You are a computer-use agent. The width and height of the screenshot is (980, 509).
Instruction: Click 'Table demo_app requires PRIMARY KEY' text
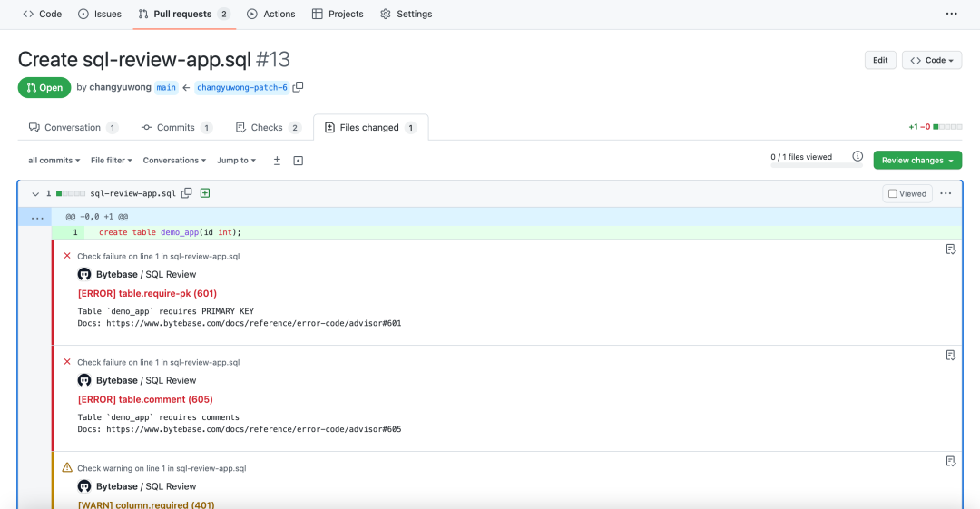pos(166,311)
